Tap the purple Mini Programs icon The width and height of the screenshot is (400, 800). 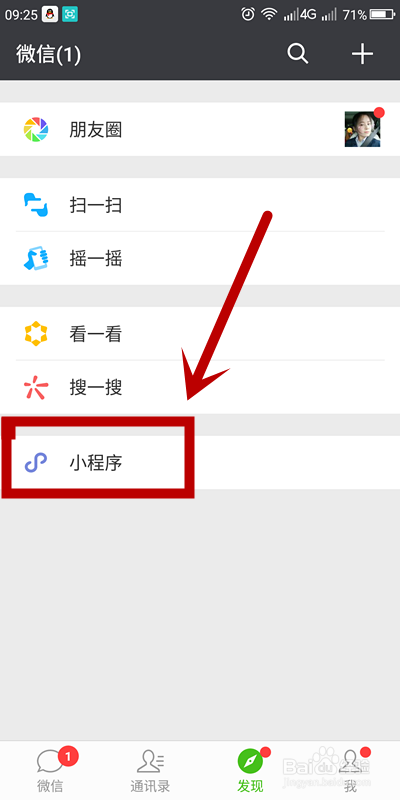pos(36,462)
